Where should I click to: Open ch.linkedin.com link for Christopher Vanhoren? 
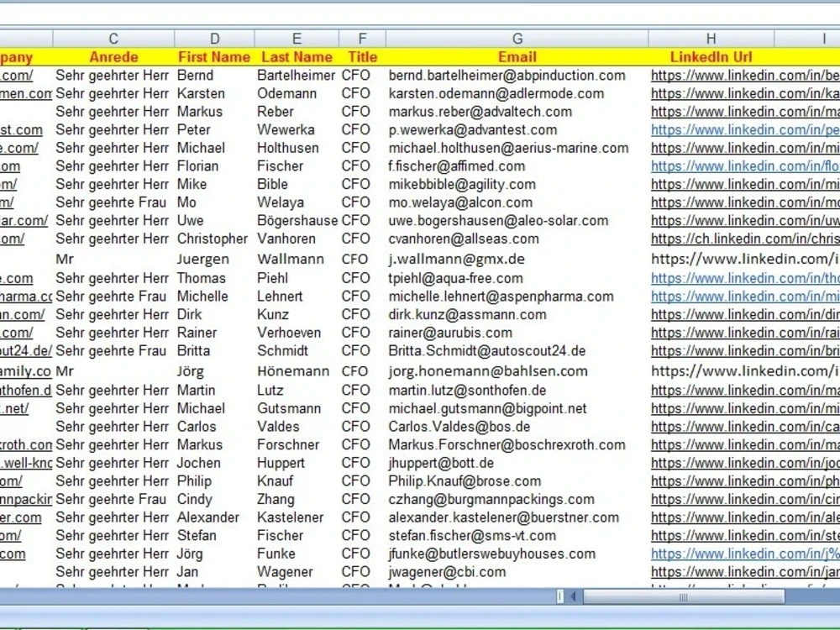745,239
